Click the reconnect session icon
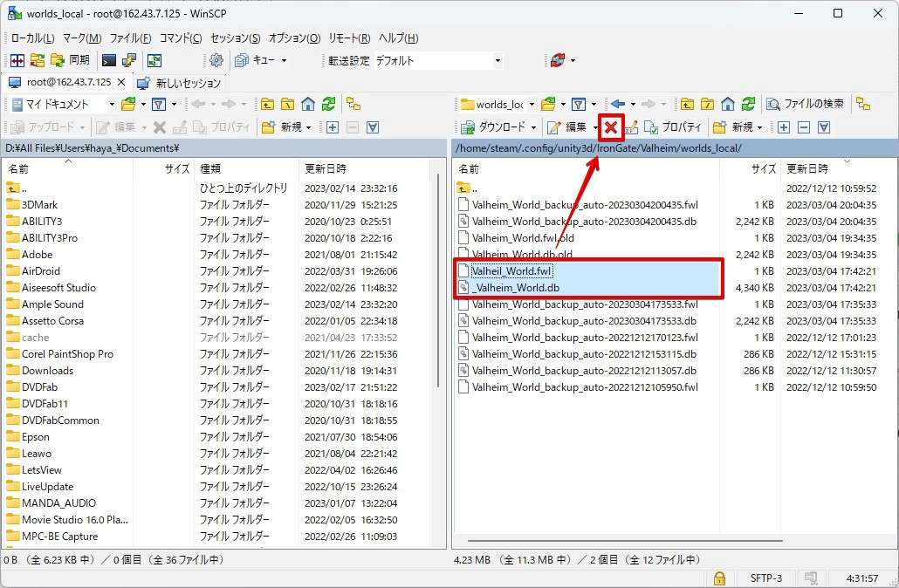Viewport: 899px width, 588px height. click(557, 60)
